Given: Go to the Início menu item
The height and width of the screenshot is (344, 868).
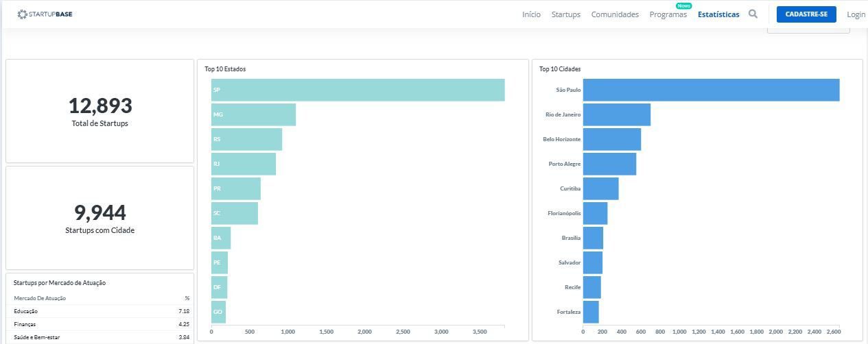Looking at the screenshot, I should (531, 14).
